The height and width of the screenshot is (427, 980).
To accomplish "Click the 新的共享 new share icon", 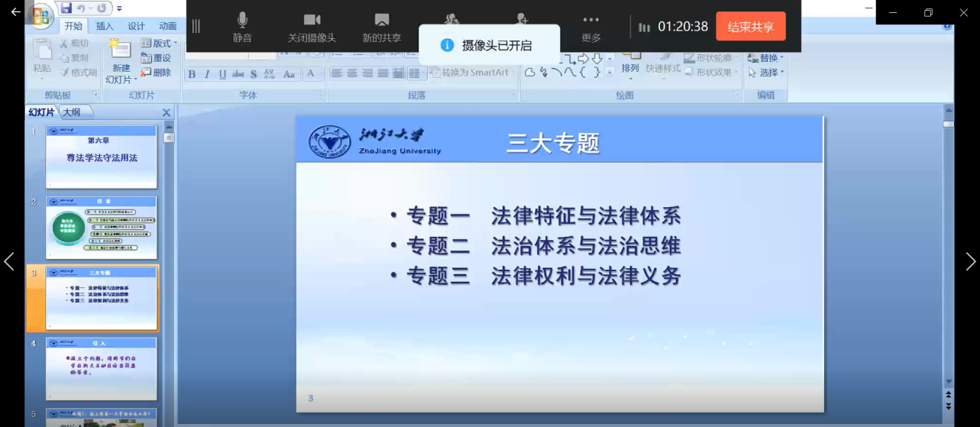I will pyautogui.click(x=381, y=27).
